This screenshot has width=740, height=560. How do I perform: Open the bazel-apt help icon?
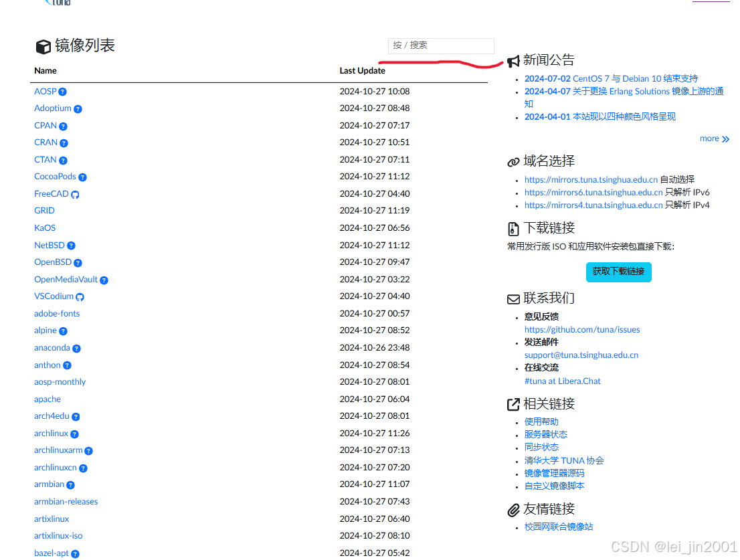[76, 554]
